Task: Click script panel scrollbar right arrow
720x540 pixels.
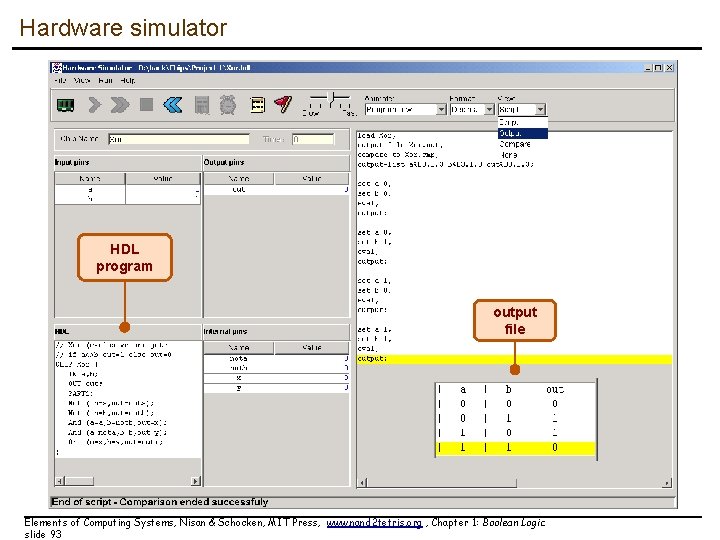Action: point(667,483)
